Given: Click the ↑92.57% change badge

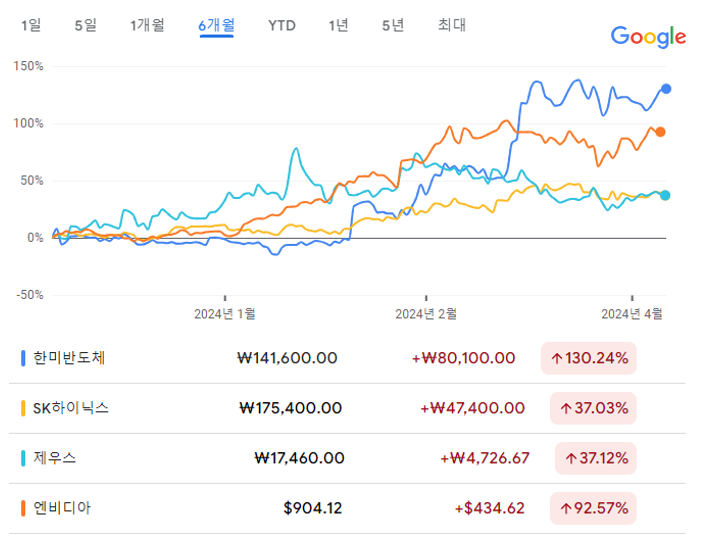Looking at the screenshot, I should pos(593,509).
